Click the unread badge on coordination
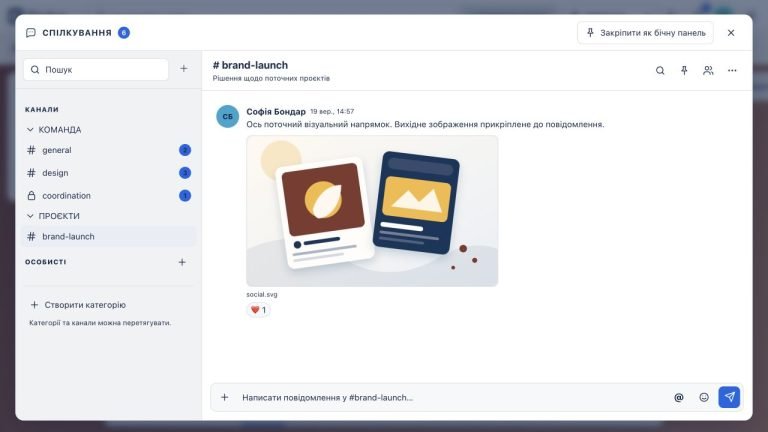This screenshot has height=432, width=768. (x=185, y=195)
